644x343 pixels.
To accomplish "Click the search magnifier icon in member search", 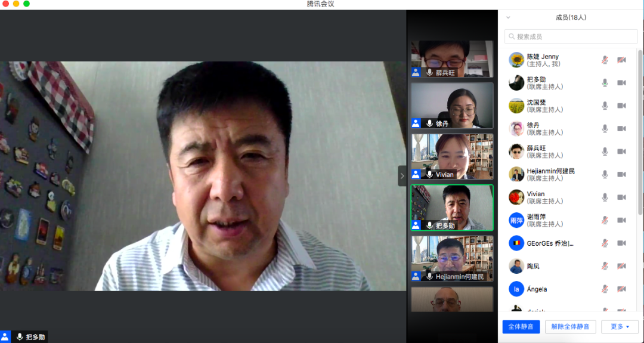I will coord(511,37).
